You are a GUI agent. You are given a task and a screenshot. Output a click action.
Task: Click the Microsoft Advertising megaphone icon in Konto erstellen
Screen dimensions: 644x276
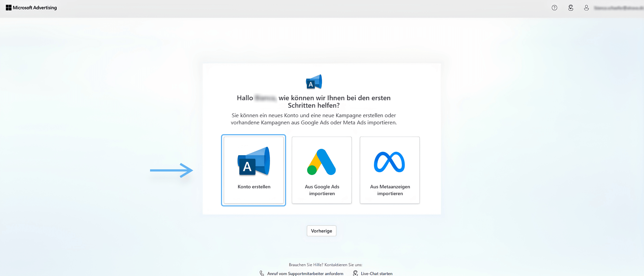click(x=254, y=161)
